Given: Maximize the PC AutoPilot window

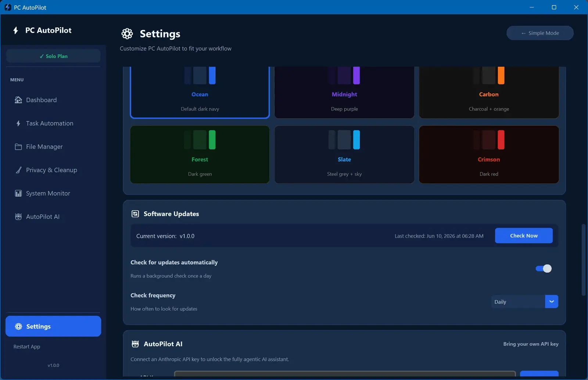Looking at the screenshot, I should (554, 7).
